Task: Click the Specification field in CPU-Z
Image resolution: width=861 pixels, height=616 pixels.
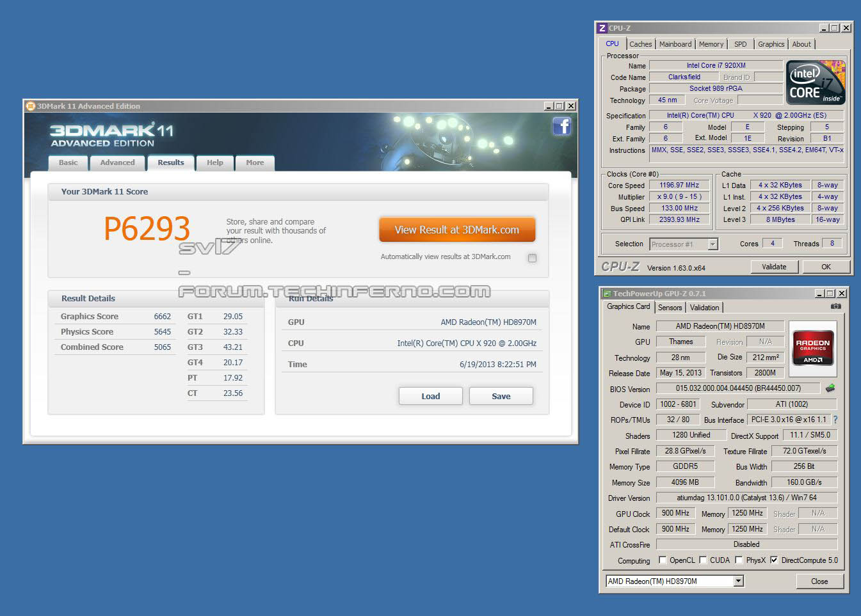Action: point(746,115)
